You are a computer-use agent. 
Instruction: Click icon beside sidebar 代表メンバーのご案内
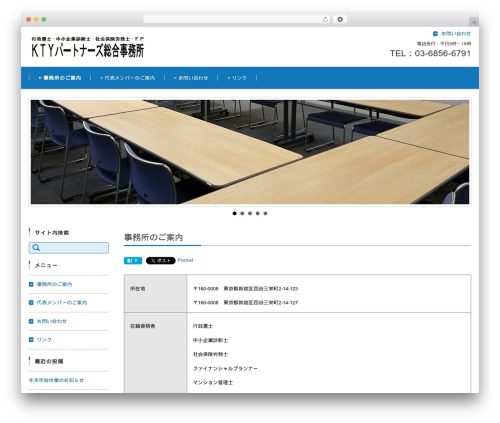point(31,303)
